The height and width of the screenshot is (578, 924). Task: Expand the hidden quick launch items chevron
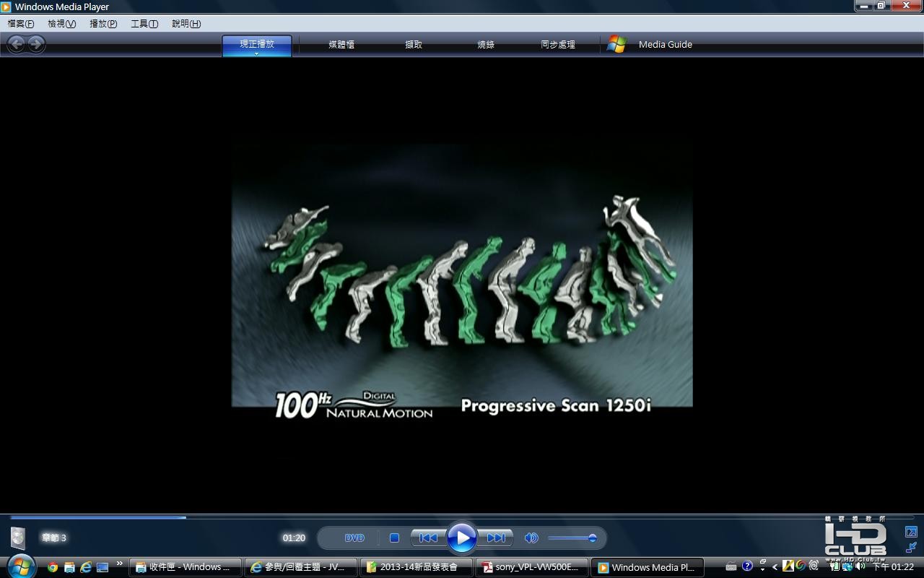click(x=119, y=564)
